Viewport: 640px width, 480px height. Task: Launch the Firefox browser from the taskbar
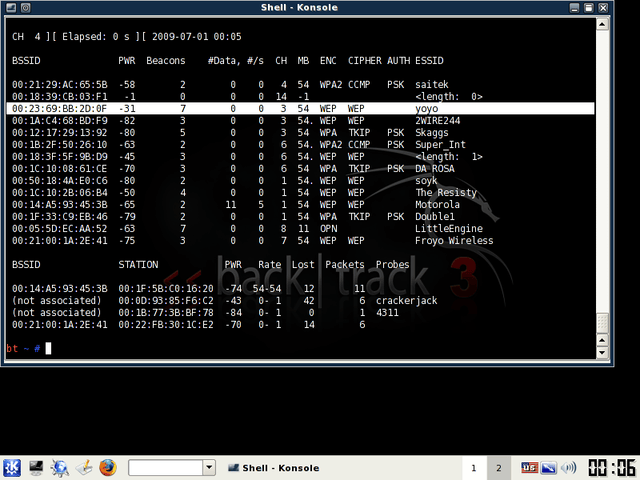[108, 468]
